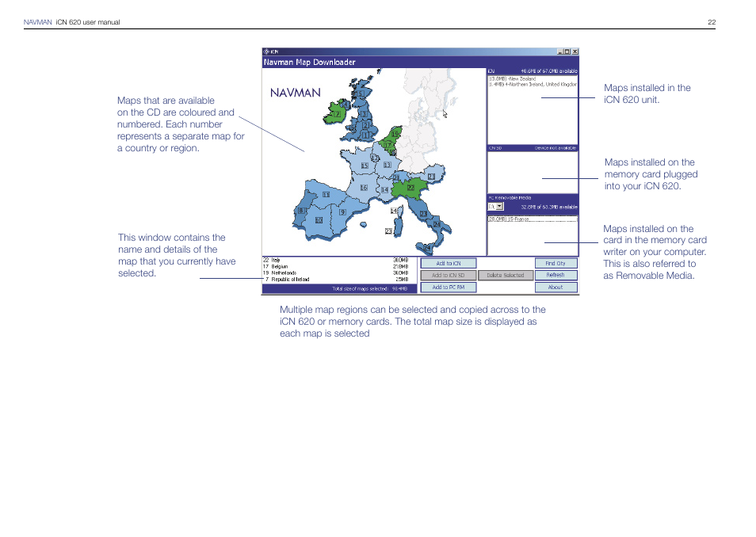Click map region numbered 11 in Spain

pyautogui.click(x=326, y=195)
